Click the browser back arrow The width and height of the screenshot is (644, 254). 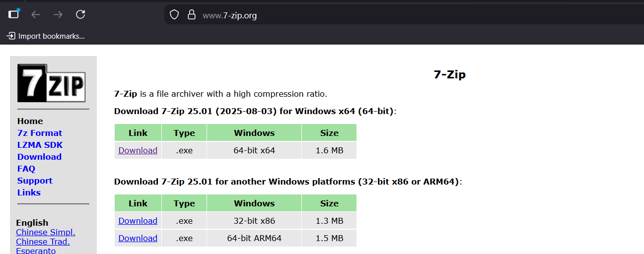point(36,14)
